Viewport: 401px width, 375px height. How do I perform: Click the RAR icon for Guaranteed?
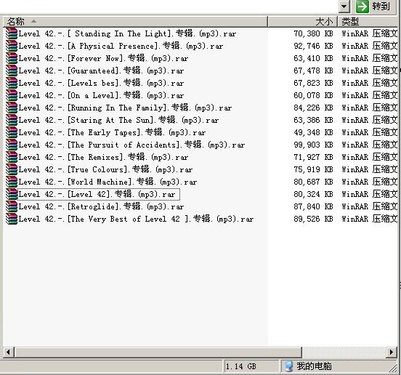tap(12, 71)
